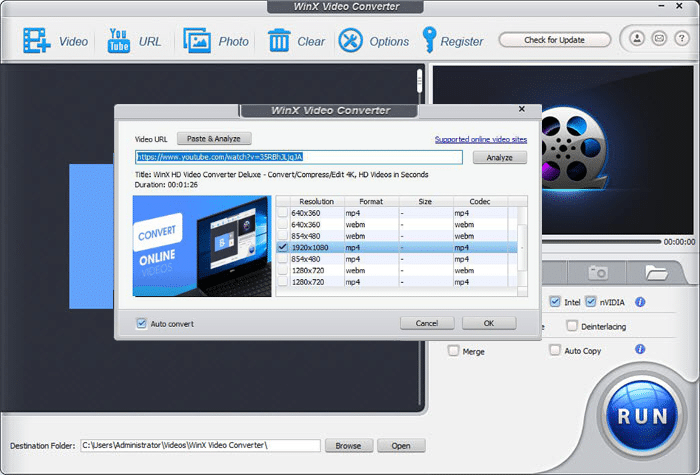This screenshot has height=475, width=700.
Task: Click the Duration 00:01:26 text
Action: [166, 184]
